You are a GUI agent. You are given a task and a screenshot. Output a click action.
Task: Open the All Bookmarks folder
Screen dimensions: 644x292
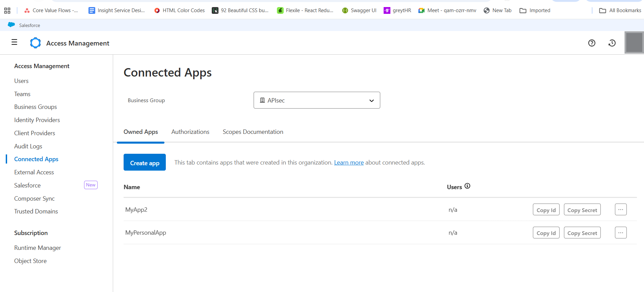click(x=620, y=10)
